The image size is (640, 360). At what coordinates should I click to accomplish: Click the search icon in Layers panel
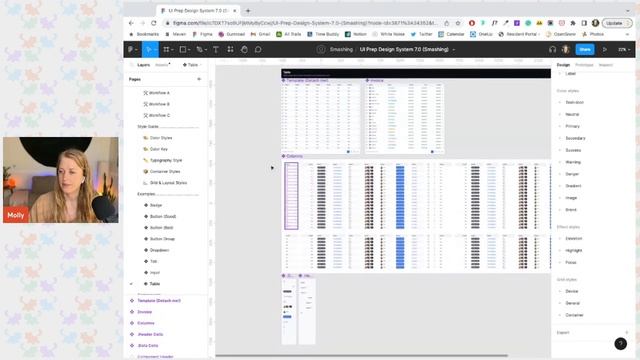131,65
